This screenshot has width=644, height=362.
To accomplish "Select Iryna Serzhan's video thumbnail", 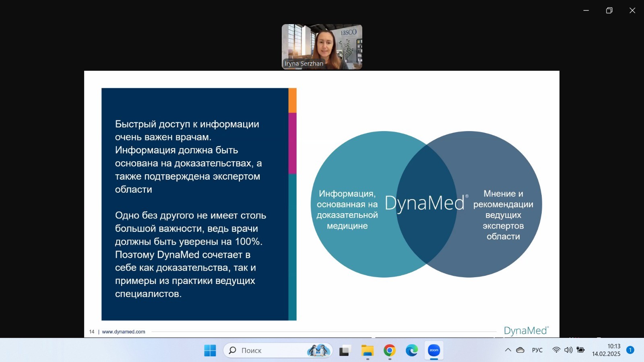I will (322, 47).
